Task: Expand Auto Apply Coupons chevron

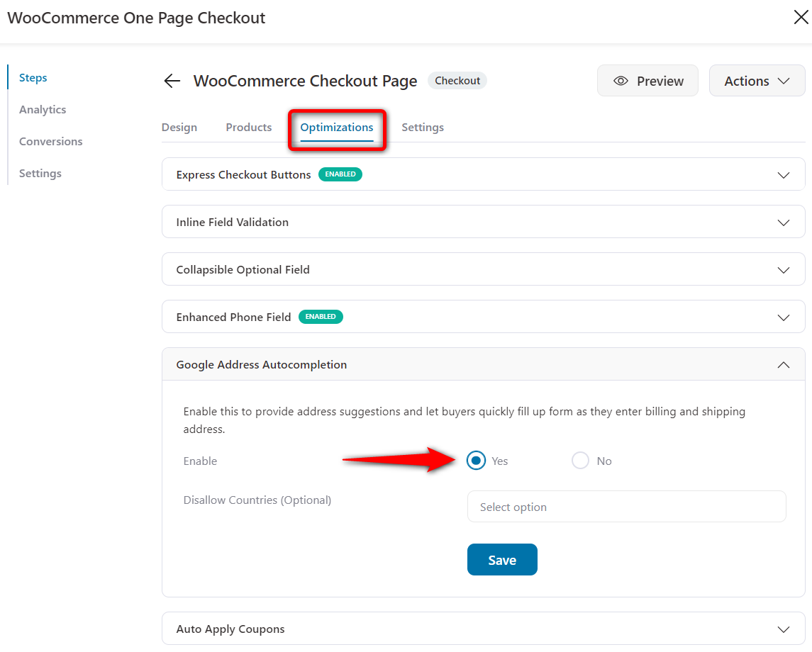Action: point(784,629)
